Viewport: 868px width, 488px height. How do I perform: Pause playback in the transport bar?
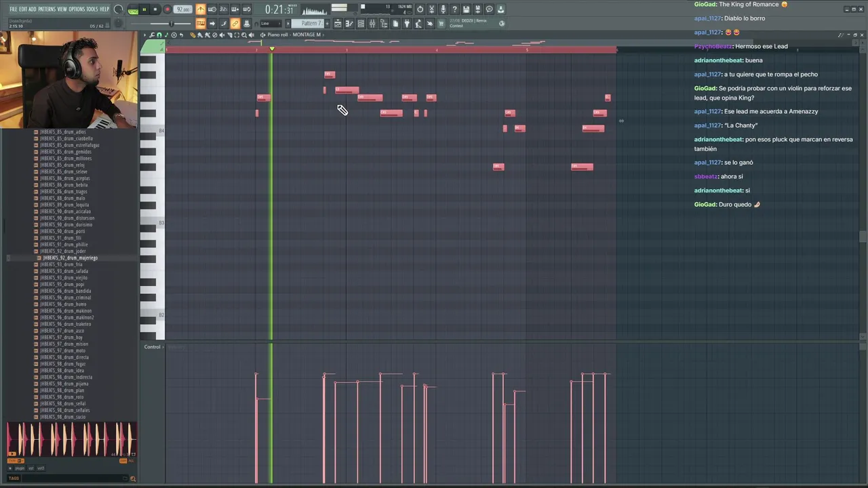(x=144, y=9)
